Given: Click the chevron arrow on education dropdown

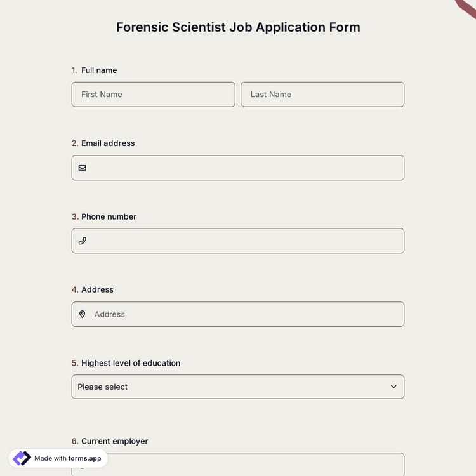Looking at the screenshot, I should coord(393,387).
